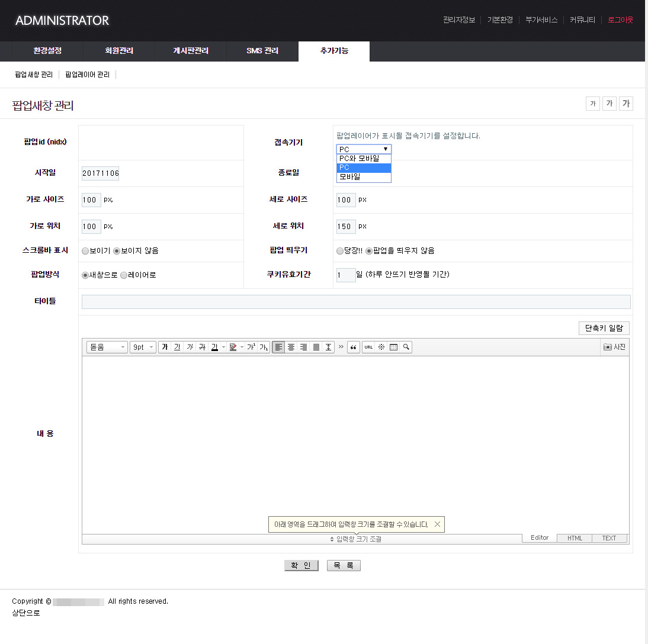This screenshot has height=644, width=648.
Task: Click the search magnifier icon in editor
Action: pos(406,347)
